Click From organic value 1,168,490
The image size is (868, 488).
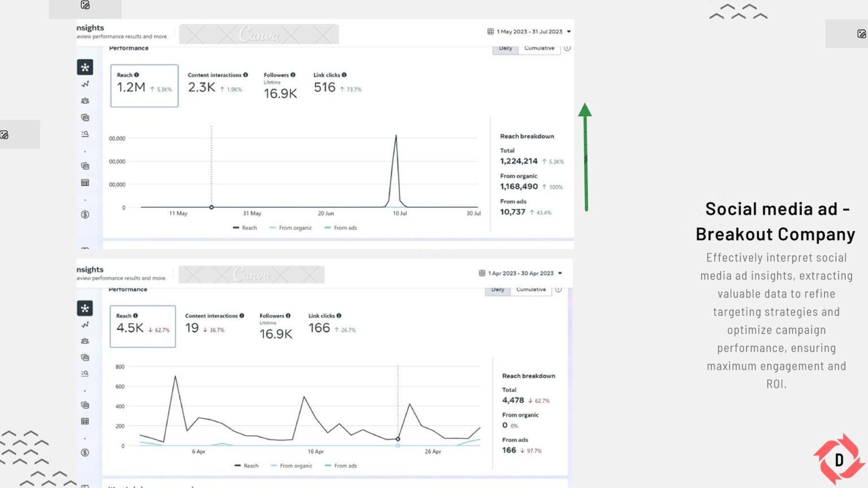(519, 186)
